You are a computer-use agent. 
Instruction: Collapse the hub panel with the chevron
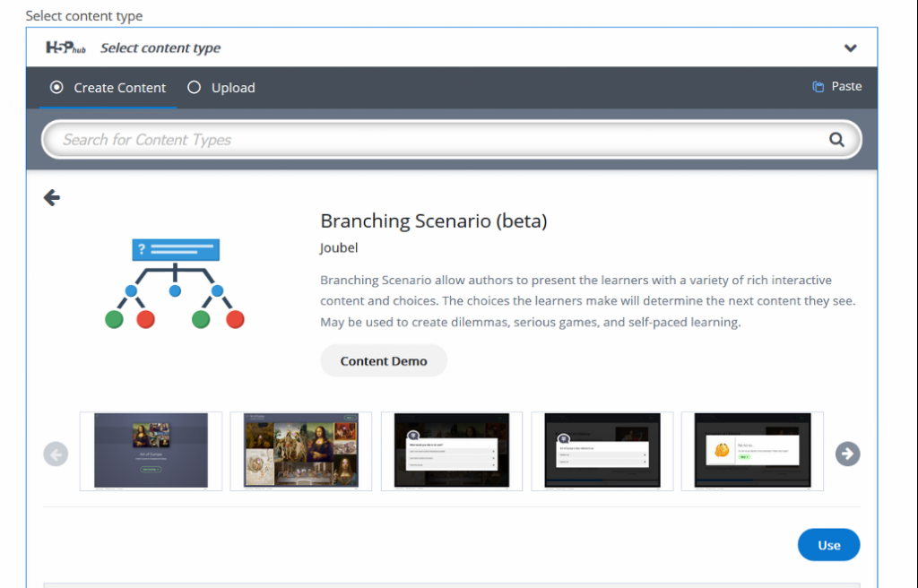tap(850, 48)
